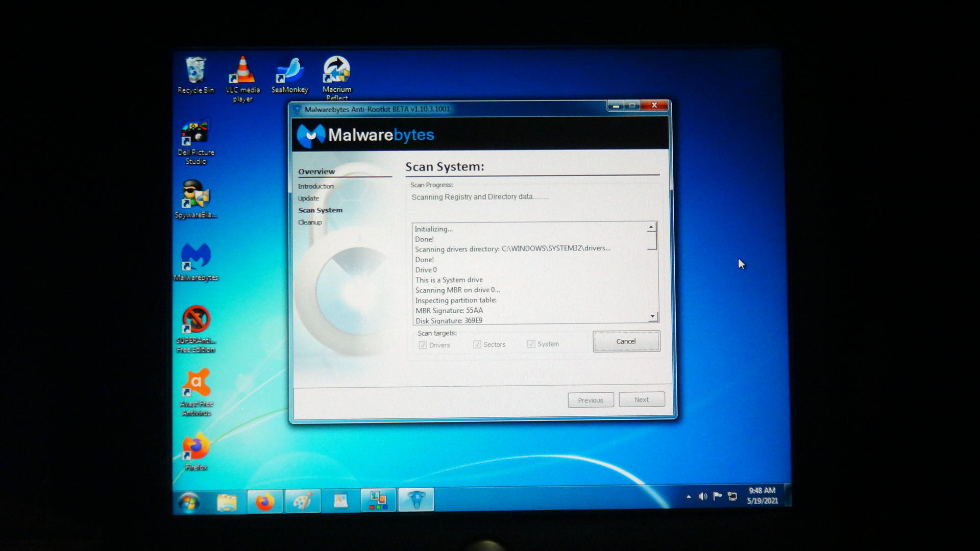
Task: Open the Action Center flag icon
Action: tap(717, 496)
